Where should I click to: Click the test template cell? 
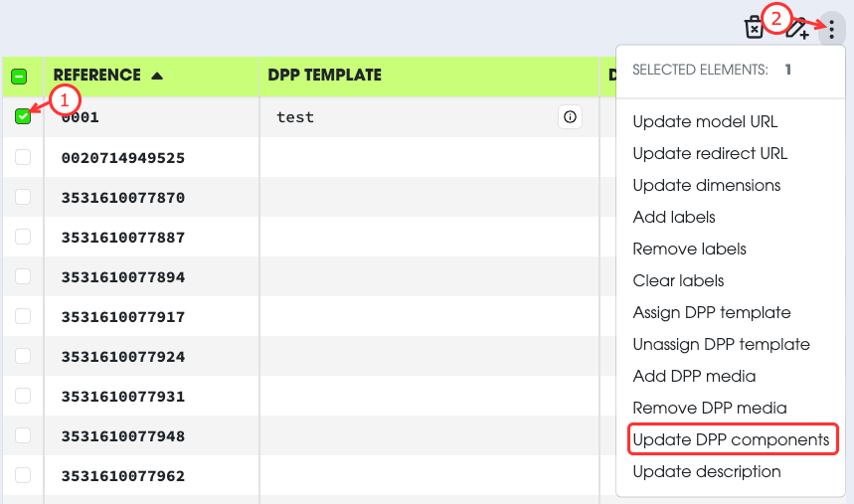pyautogui.click(x=295, y=117)
